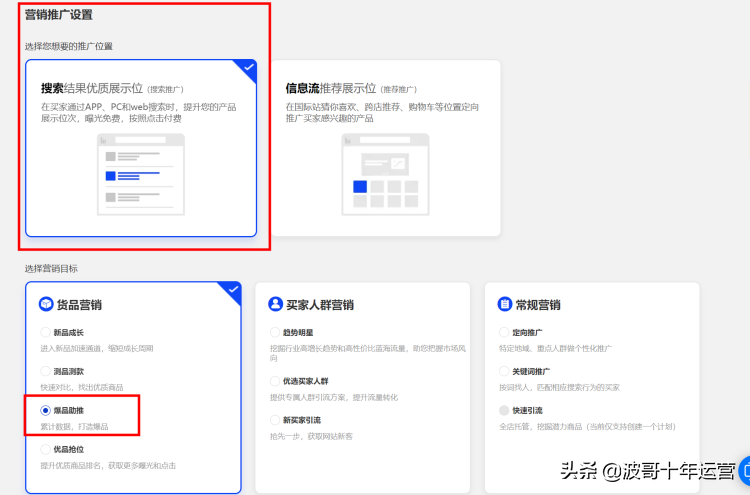Viewport: 750px width, 495px height.
Task: Click the 常规营销 clipboard icon
Action: tap(505, 304)
